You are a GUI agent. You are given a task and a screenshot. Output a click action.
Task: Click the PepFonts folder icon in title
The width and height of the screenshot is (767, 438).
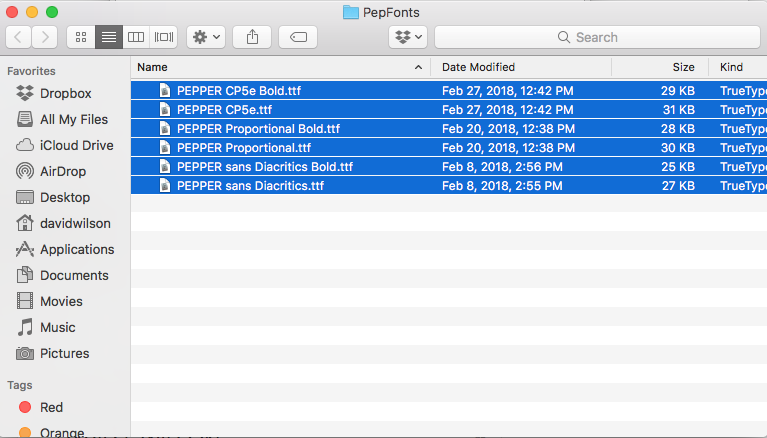tap(351, 12)
